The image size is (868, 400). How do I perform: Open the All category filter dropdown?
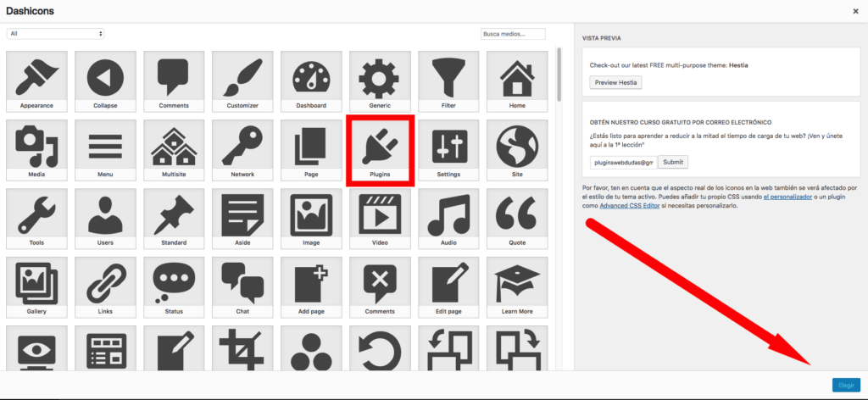point(55,34)
